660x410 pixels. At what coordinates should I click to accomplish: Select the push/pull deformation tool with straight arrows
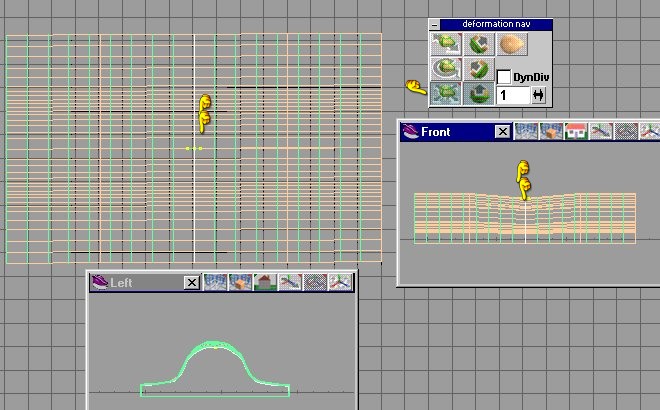446,44
